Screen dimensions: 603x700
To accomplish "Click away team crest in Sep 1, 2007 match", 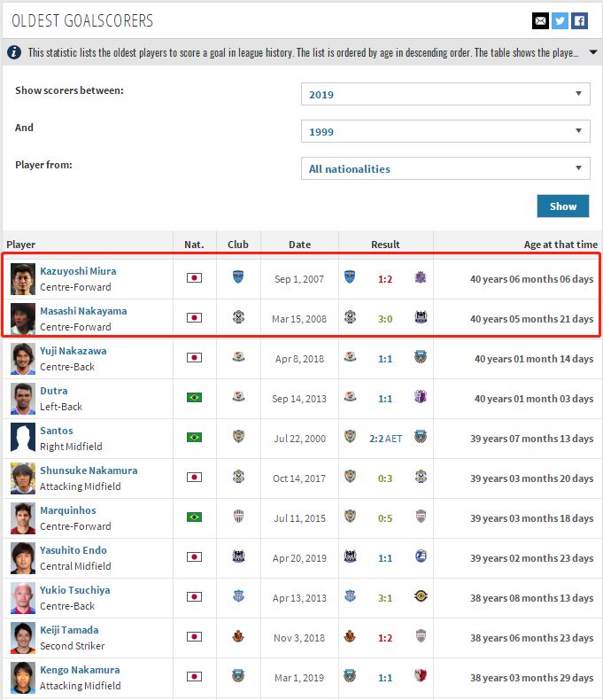I will (421, 277).
